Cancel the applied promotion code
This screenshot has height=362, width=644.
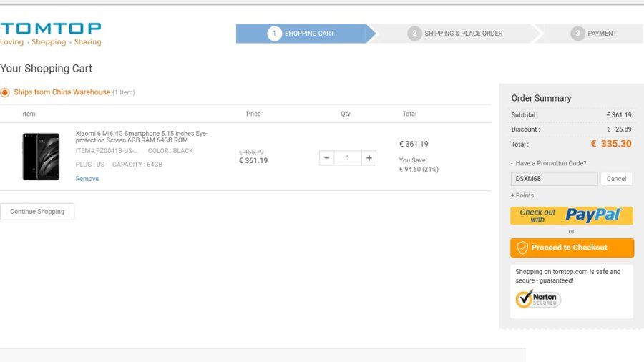click(x=617, y=179)
